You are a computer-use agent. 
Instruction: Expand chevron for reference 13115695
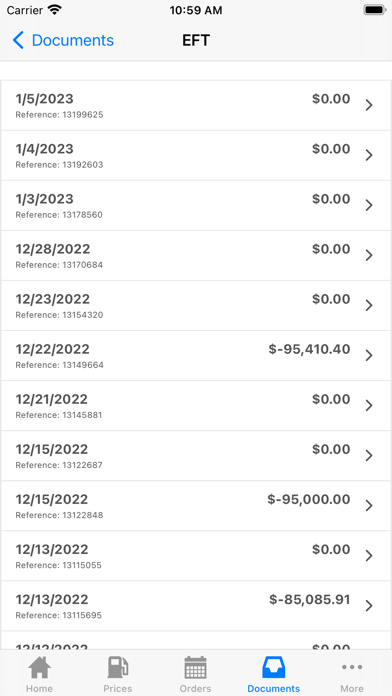click(368, 606)
